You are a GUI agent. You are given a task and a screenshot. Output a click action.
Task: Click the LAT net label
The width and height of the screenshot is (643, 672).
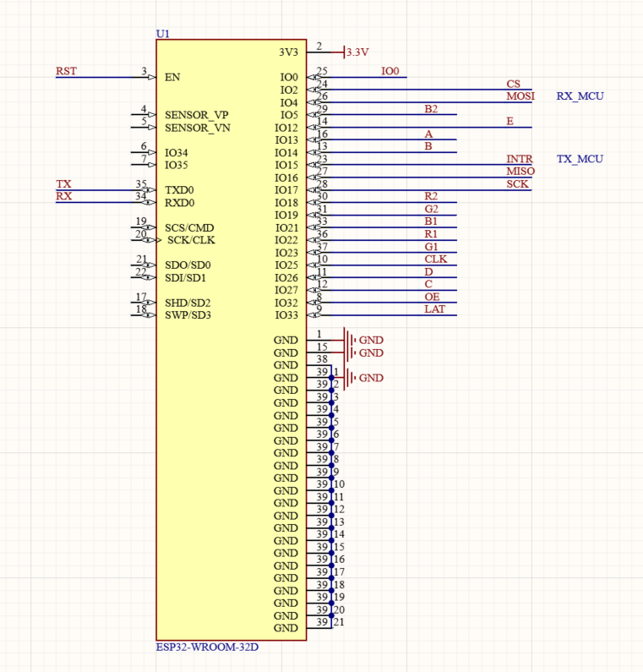pyautogui.click(x=435, y=309)
